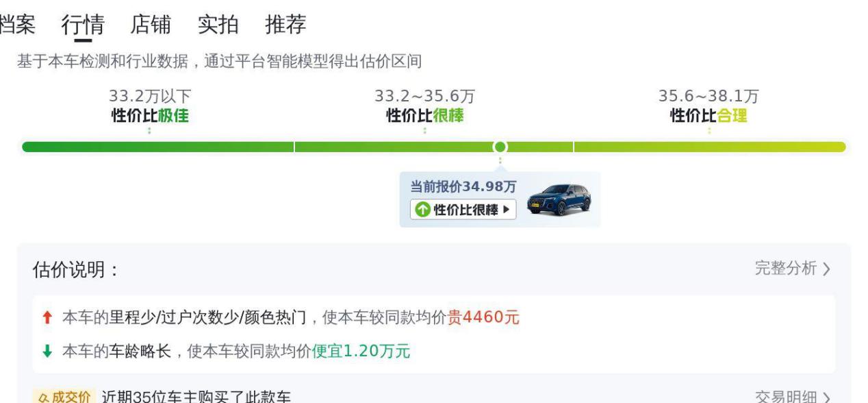Open 完整分析 link
This screenshot has width=868, height=403.
point(786,269)
